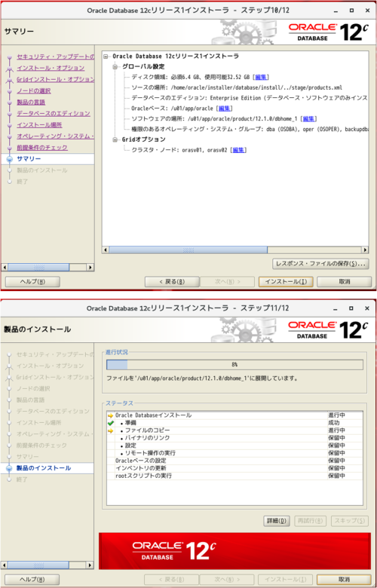
Task: Click yellow arrow icon beside ファイルのコピー
Action: [110, 430]
